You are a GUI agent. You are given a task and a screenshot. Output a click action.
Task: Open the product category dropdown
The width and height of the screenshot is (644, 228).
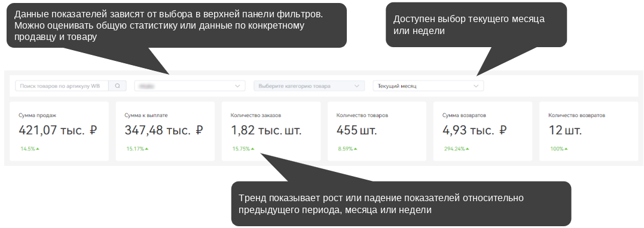(309, 86)
